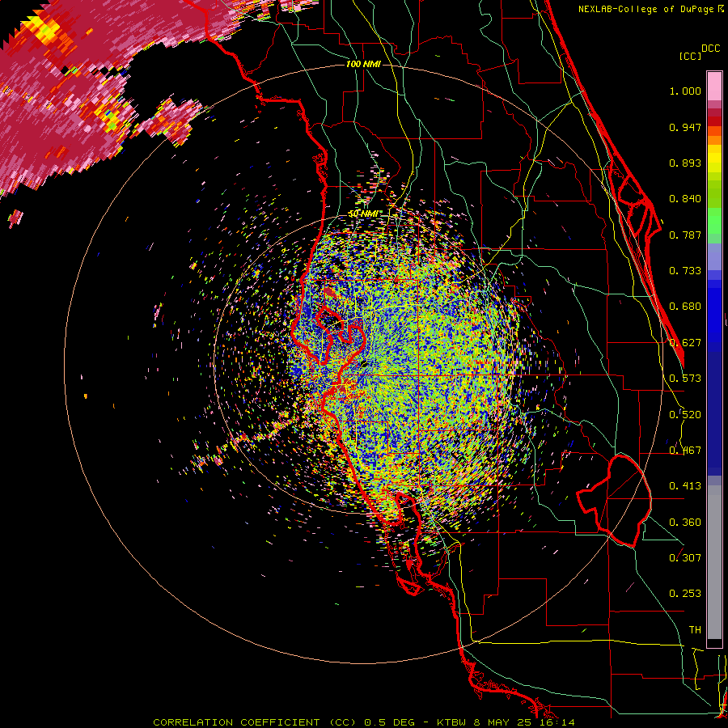Click the [CC] legend header

[690, 56]
